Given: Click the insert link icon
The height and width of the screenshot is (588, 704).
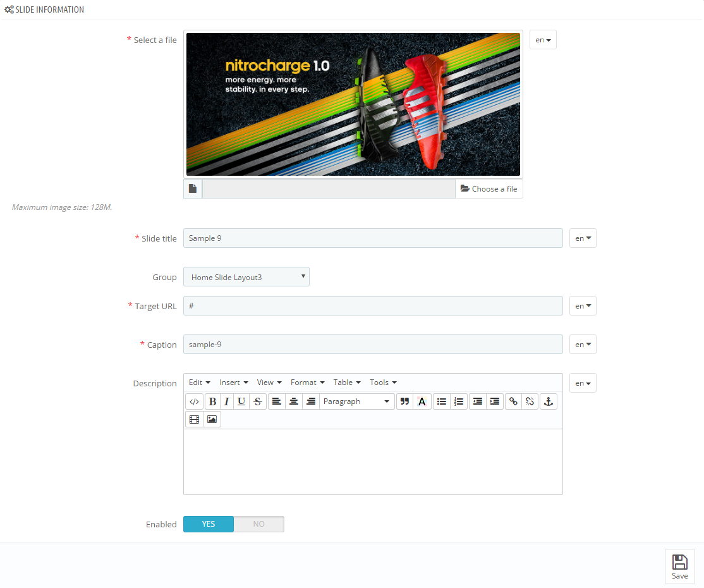Looking at the screenshot, I should pyautogui.click(x=513, y=401).
